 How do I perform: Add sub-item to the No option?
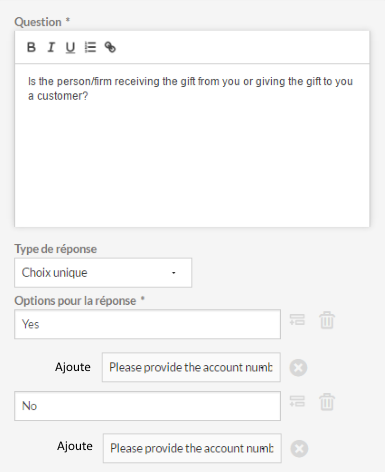click(x=297, y=401)
